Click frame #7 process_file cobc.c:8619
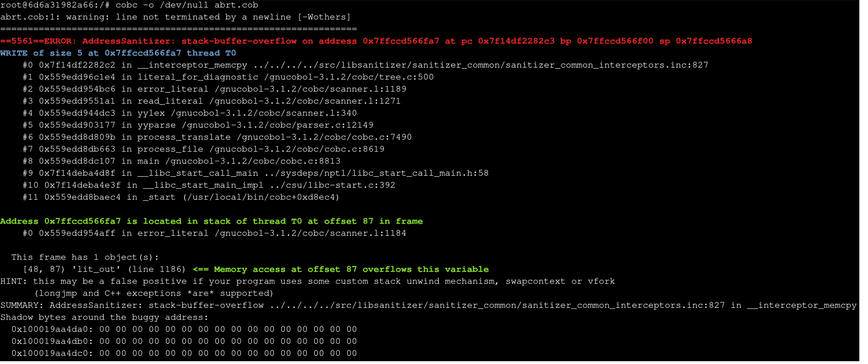Screen dimensions: 868x364 click(x=204, y=150)
